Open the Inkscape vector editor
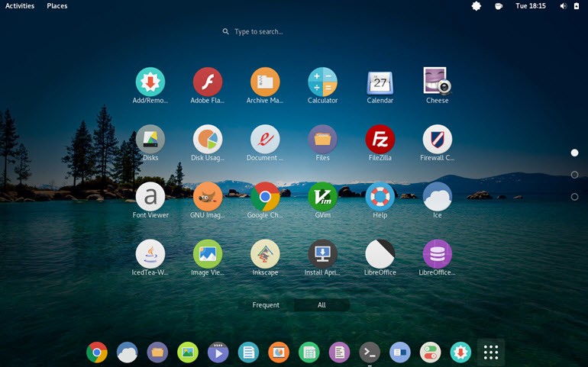 click(265, 254)
